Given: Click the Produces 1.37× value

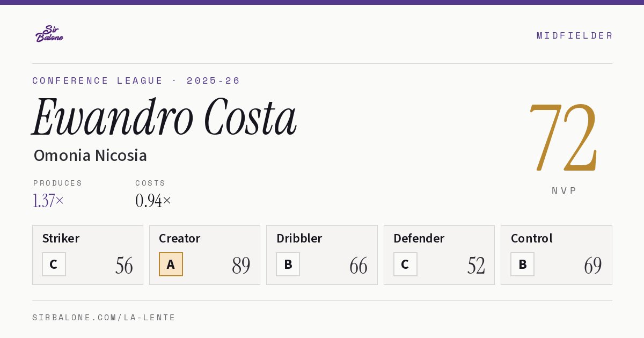Looking at the screenshot, I should 48,201.
